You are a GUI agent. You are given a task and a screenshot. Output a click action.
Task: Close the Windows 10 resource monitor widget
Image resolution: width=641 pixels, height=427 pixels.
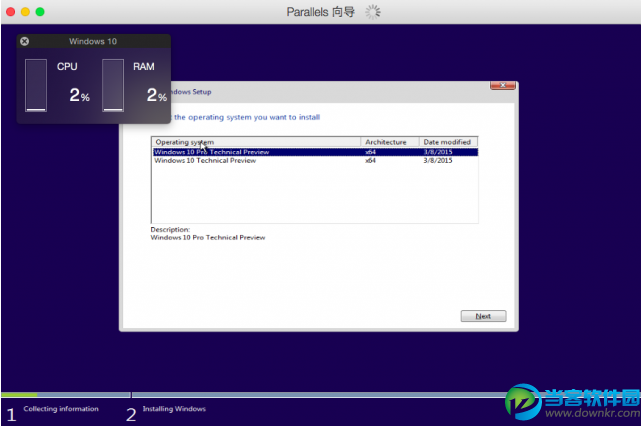[x=25, y=41]
